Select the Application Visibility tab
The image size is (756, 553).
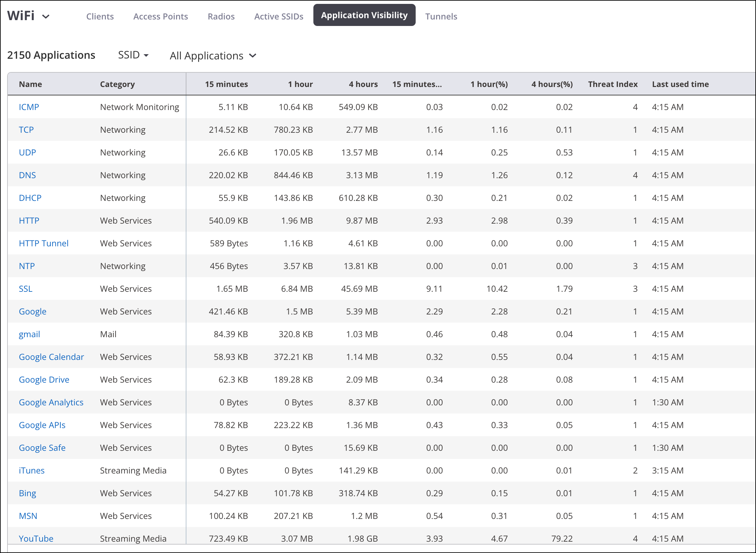tap(364, 15)
